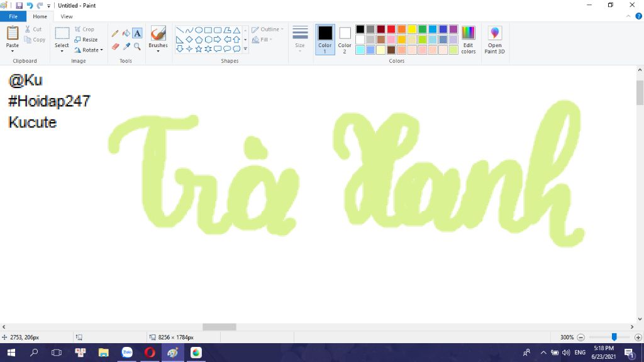The image size is (644, 362).
Task: Expand the shapes gallery more arrow
Action: 245,49
